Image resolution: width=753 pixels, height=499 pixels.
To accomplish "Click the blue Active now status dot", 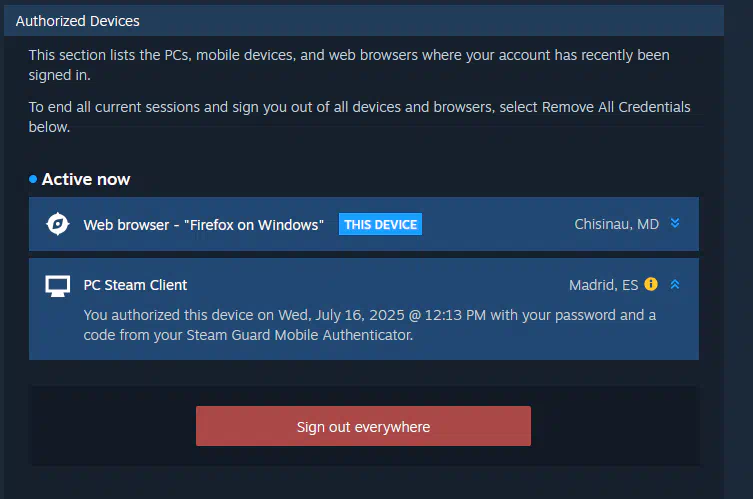I will (33, 179).
